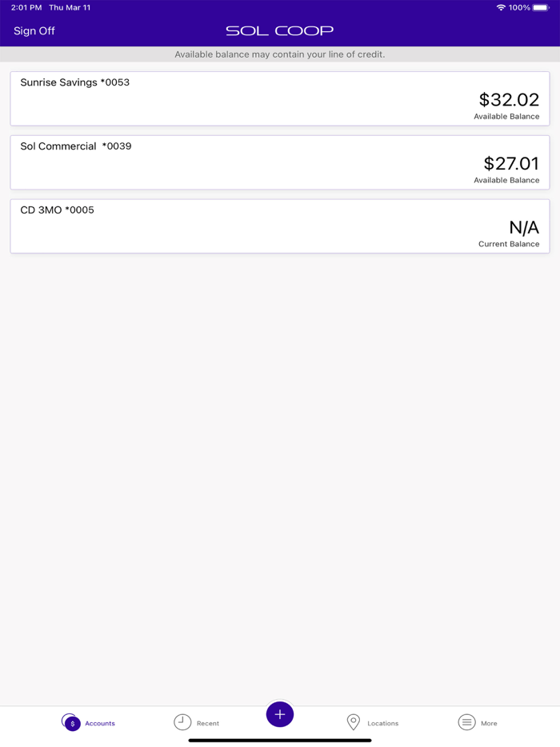Screen dimensions: 560x747
Task: Tap the battery status icon
Action: point(541,8)
